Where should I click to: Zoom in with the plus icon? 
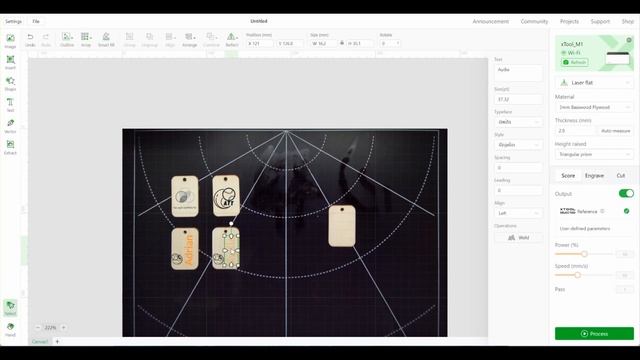(63, 327)
